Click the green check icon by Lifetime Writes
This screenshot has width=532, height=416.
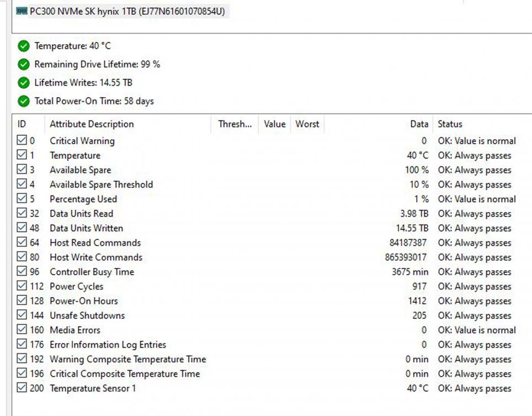point(23,83)
